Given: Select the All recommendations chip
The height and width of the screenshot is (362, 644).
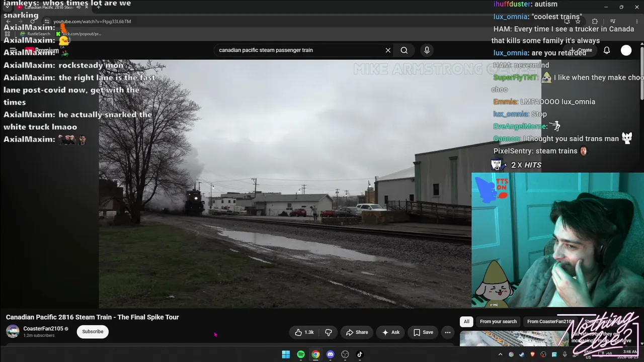Looking at the screenshot, I should 466,322.
